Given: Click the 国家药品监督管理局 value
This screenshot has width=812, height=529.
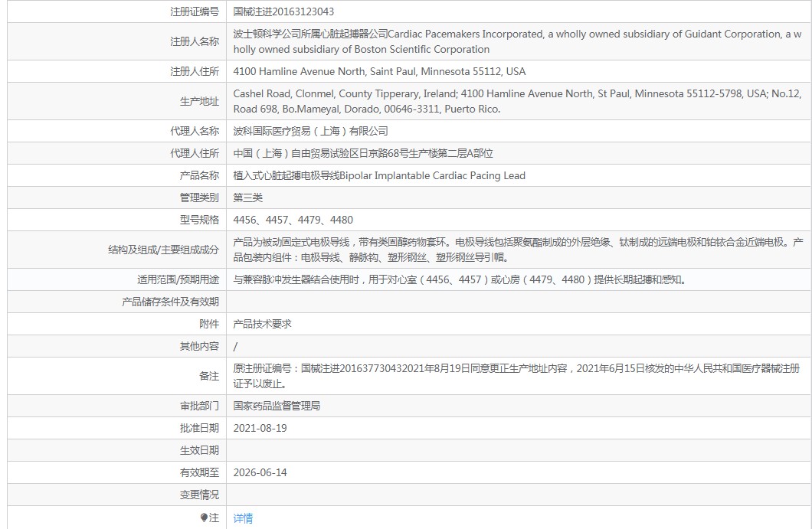Looking at the screenshot, I should pos(277,406).
